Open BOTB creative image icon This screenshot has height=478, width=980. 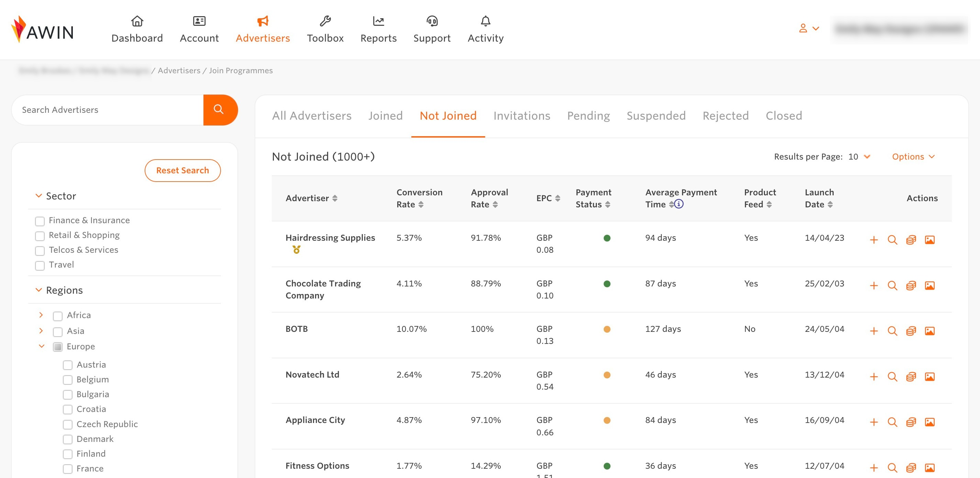pyautogui.click(x=929, y=330)
